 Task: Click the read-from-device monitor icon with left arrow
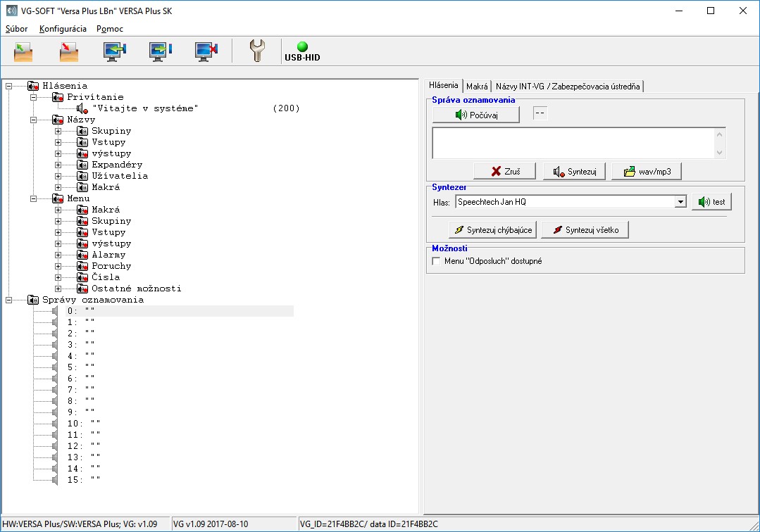tap(114, 51)
